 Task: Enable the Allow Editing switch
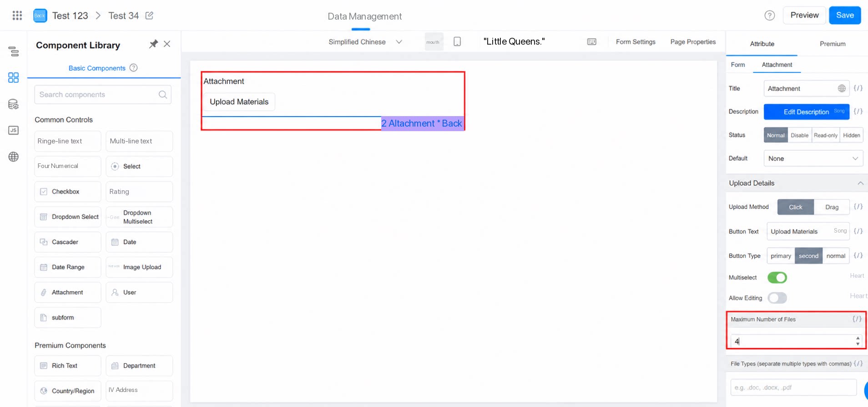pos(777,298)
